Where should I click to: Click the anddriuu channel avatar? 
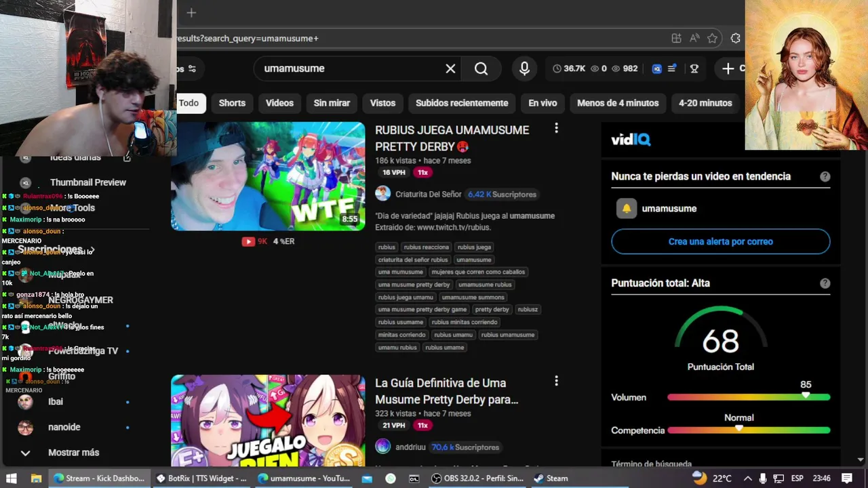(x=382, y=447)
